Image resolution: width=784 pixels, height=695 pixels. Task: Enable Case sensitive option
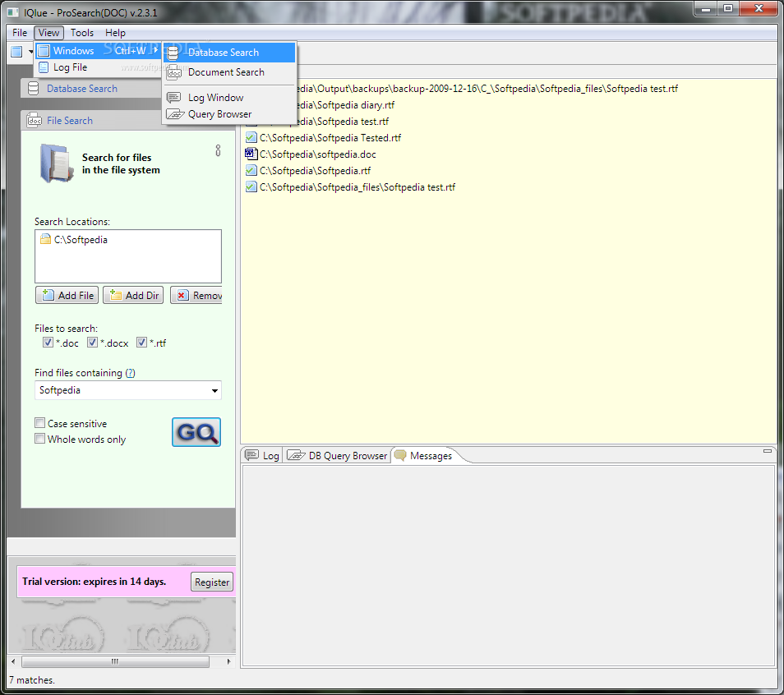(39, 423)
